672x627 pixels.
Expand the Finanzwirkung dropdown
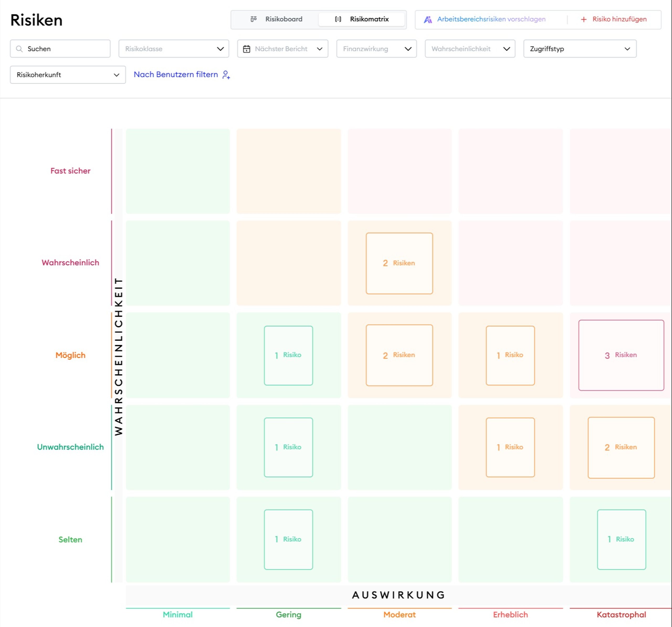(377, 49)
